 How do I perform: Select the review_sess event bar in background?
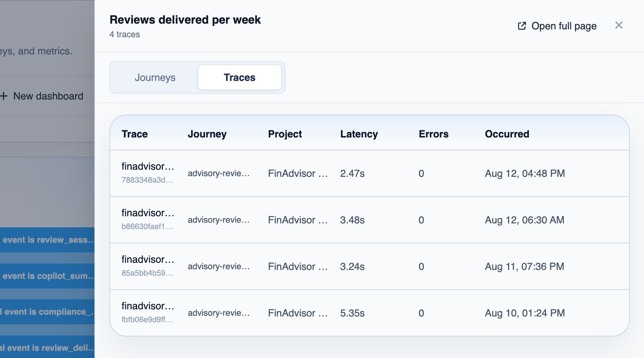pos(47,240)
